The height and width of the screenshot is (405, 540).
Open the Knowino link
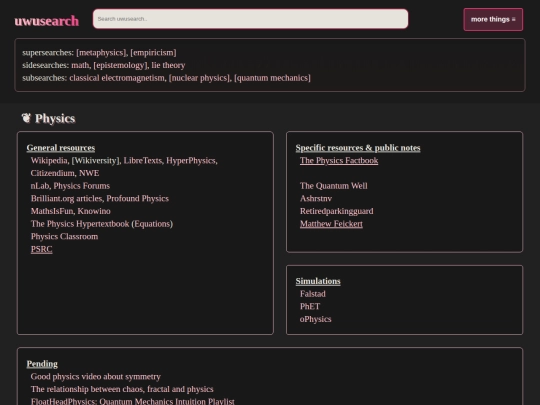coord(94,211)
